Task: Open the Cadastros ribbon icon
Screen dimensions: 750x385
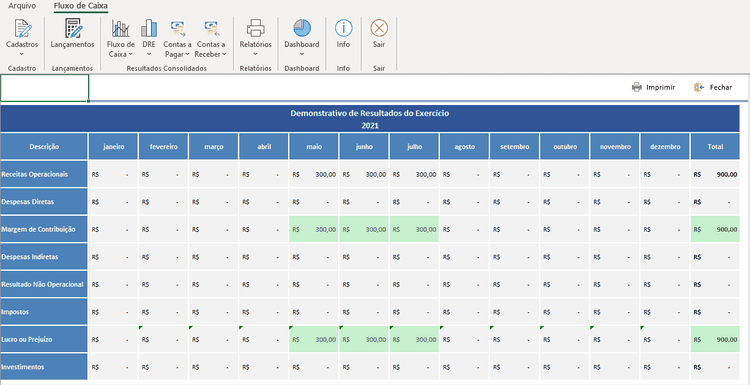Action: 22,28
